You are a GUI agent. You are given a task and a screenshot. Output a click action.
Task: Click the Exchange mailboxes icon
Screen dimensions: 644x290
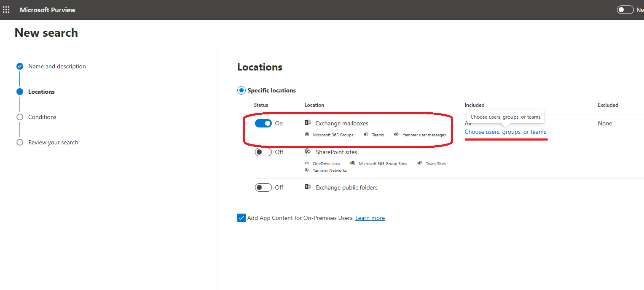point(308,123)
